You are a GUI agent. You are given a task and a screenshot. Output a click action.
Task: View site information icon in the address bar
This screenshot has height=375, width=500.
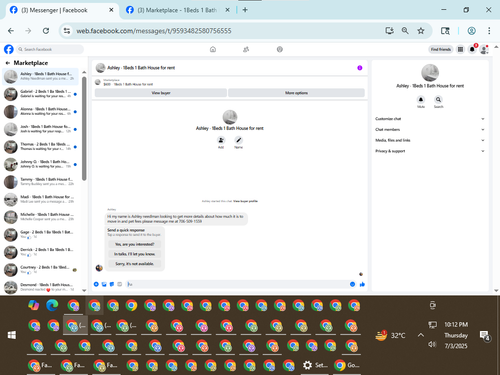pyautogui.click(x=67, y=31)
